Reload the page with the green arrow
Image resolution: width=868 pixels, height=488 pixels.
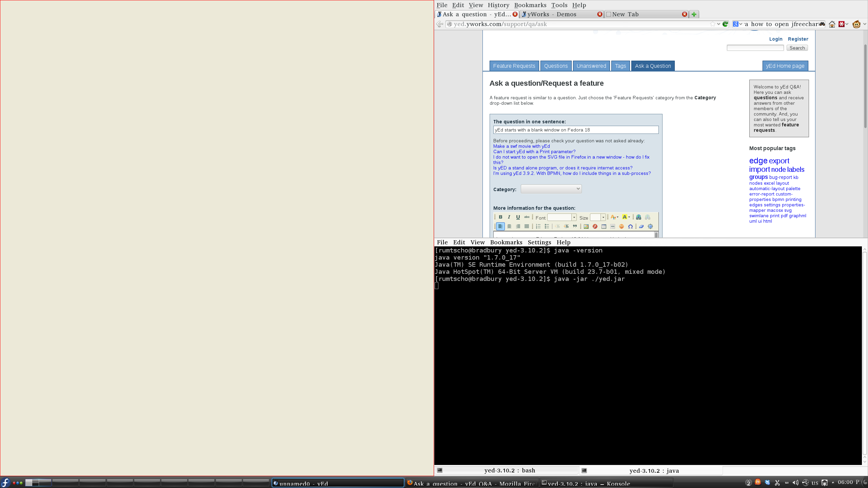point(725,24)
